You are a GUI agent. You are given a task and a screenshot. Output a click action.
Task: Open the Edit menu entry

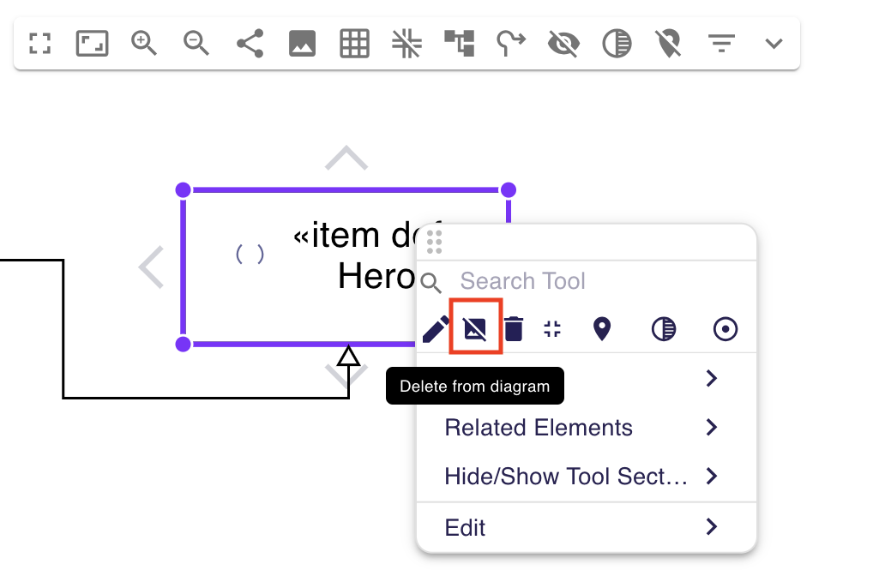(x=464, y=527)
